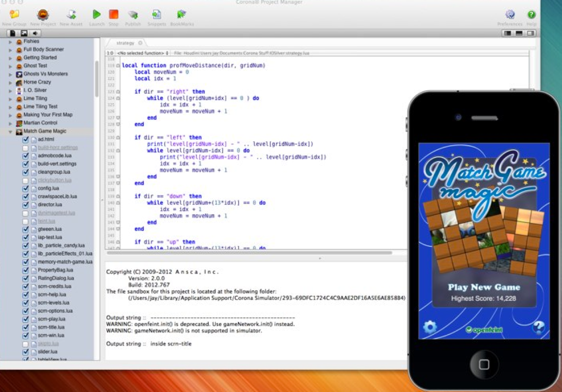The width and height of the screenshot is (562, 392).
Task: Expand the Fishies project
Action: 10,42
